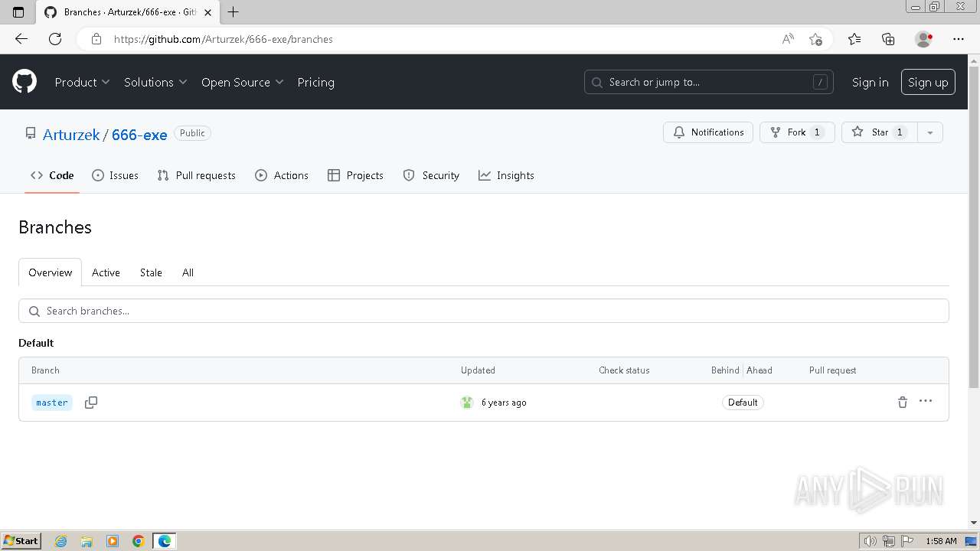Switch to Active branches tab
This screenshot has height=551, width=980.
[106, 272]
